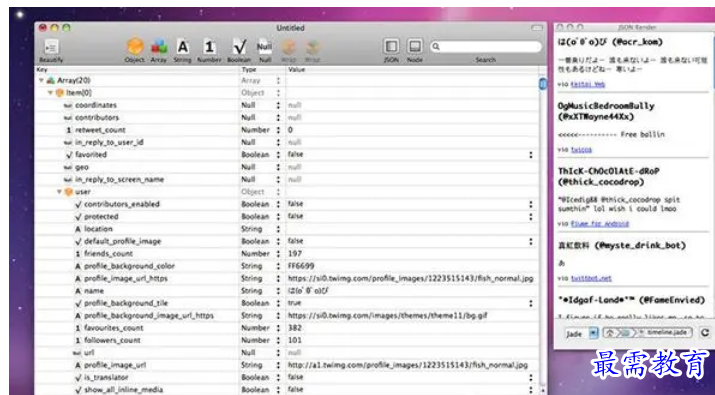Open the value popup arrow for contributors_enabled
This screenshot has height=395, width=715.
[x=531, y=204]
